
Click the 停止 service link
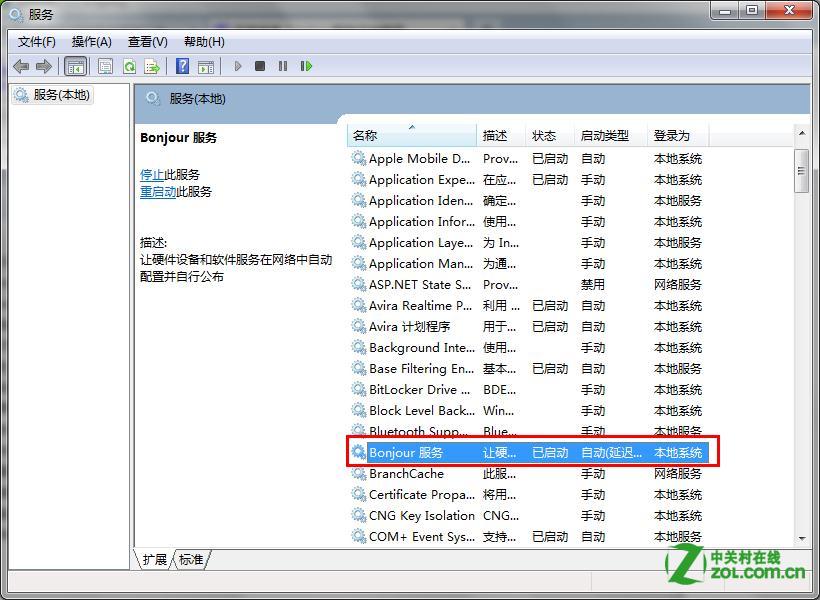click(152, 175)
